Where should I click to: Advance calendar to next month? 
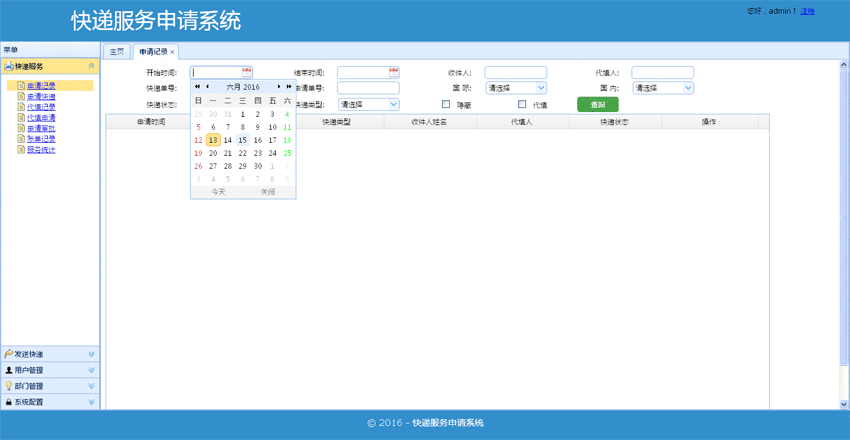(x=278, y=87)
